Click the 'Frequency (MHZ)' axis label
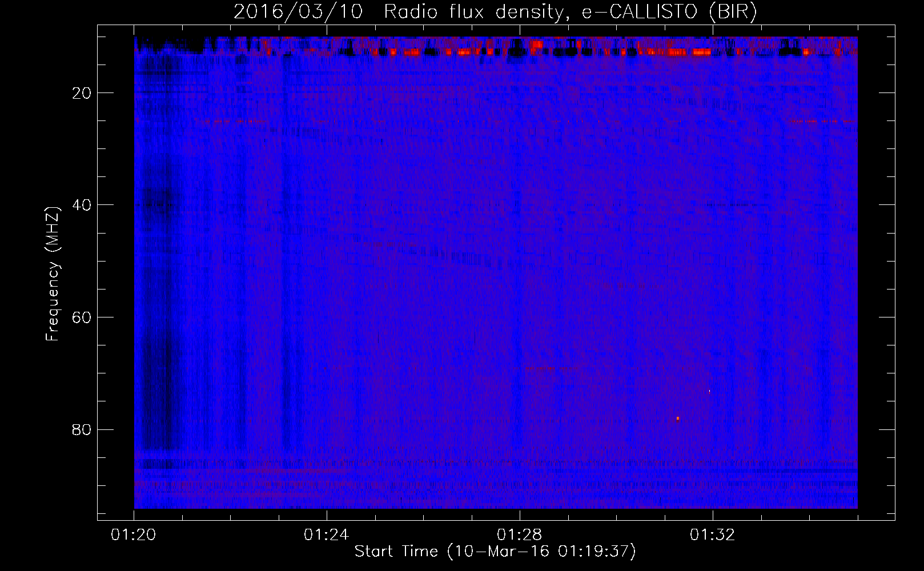The height and width of the screenshot is (571, 924). tap(53, 274)
